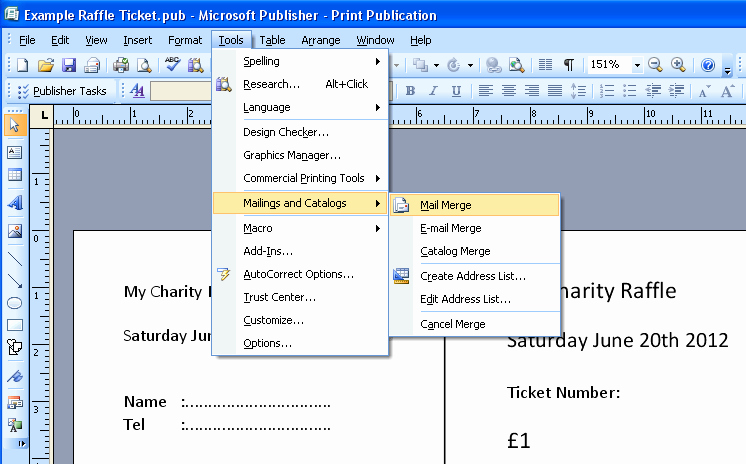
Task: Open the rotate tool dropdown arrow
Action: 470,65
